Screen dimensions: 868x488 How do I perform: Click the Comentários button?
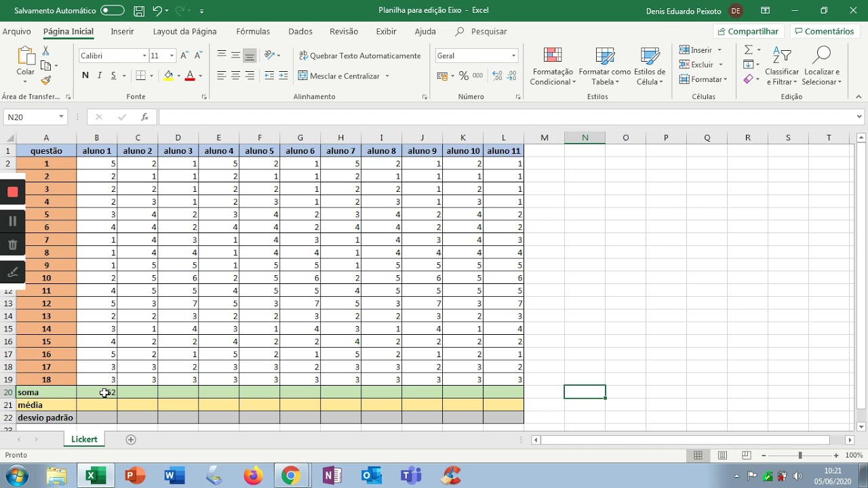pos(824,31)
